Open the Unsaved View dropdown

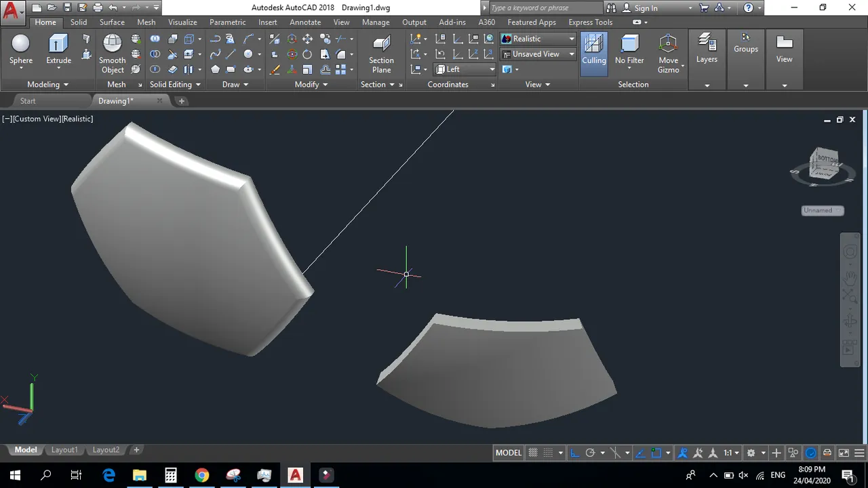coord(538,54)
